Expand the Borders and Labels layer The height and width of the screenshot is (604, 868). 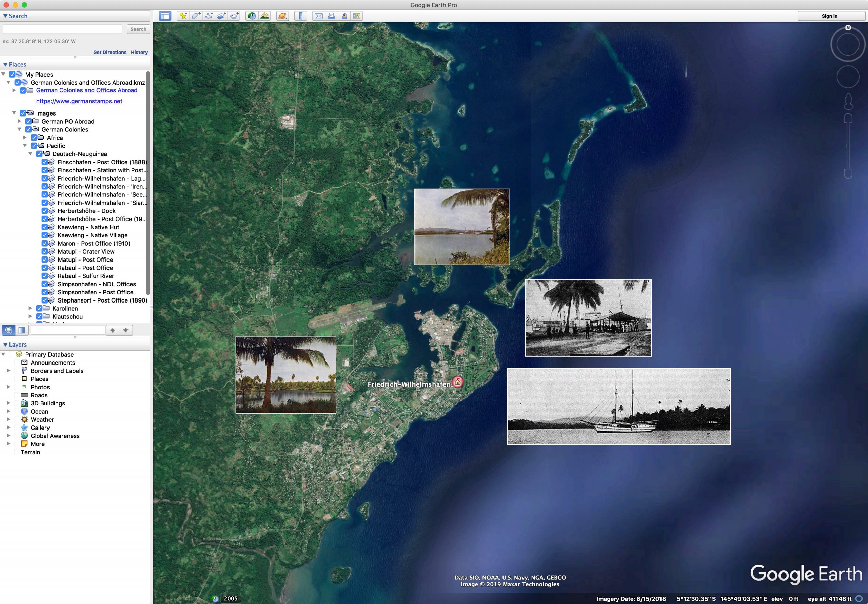(8, 371)
